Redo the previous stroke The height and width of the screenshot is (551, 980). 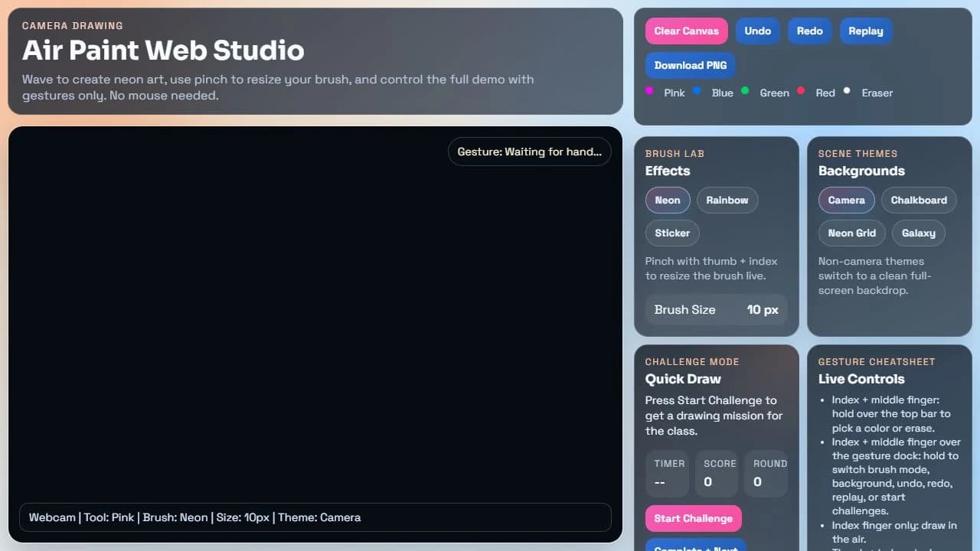tap(809, 31)
